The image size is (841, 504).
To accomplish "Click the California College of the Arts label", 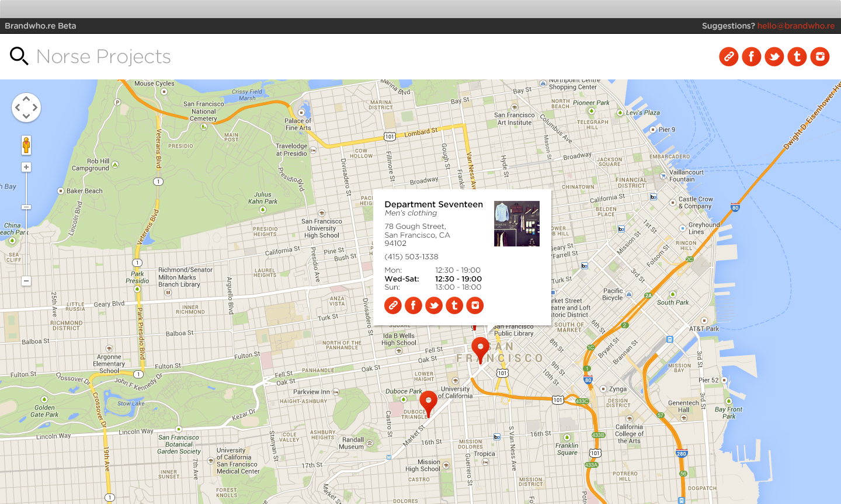I will click(x=630, y=434).
